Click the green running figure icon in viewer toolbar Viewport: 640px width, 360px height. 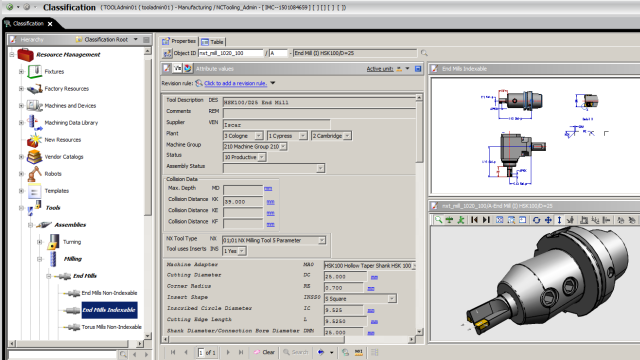pyautogui.click(x=461, y=220)
